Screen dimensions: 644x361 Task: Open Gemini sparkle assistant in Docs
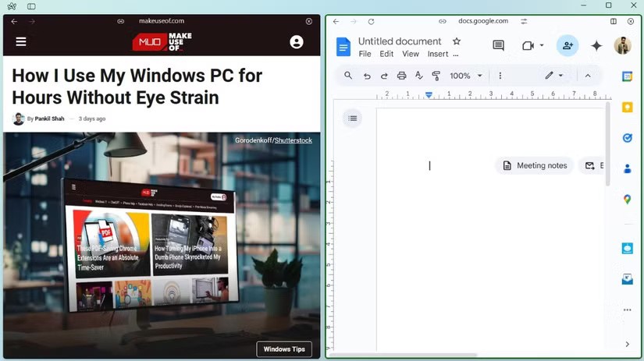click(596, 46)
